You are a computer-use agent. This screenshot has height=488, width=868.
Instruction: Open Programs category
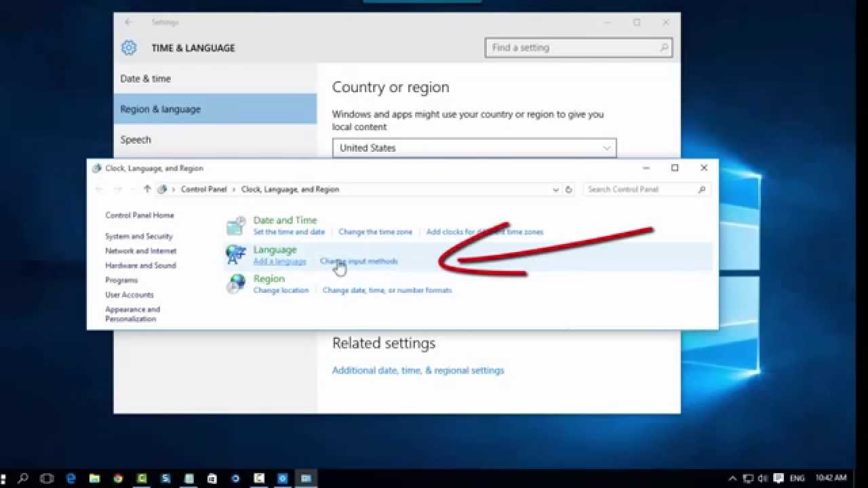[121, 280]
